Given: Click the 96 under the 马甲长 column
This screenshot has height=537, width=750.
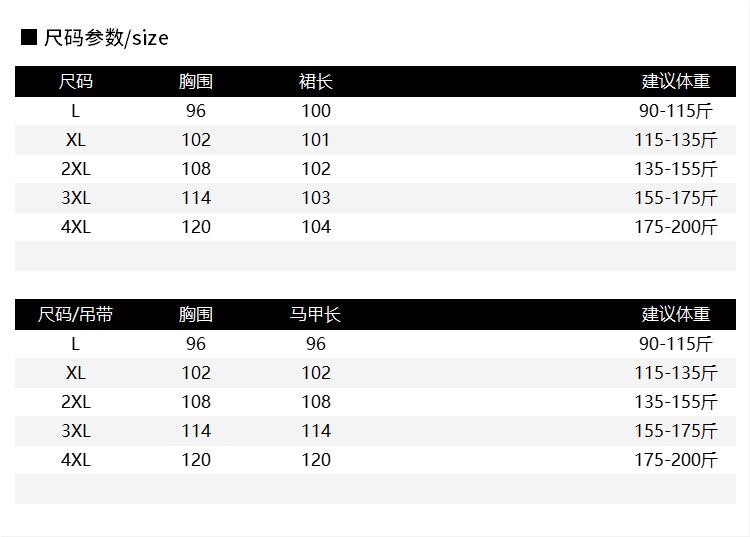Looking at the screenshot, I should (x=316, y=344).
